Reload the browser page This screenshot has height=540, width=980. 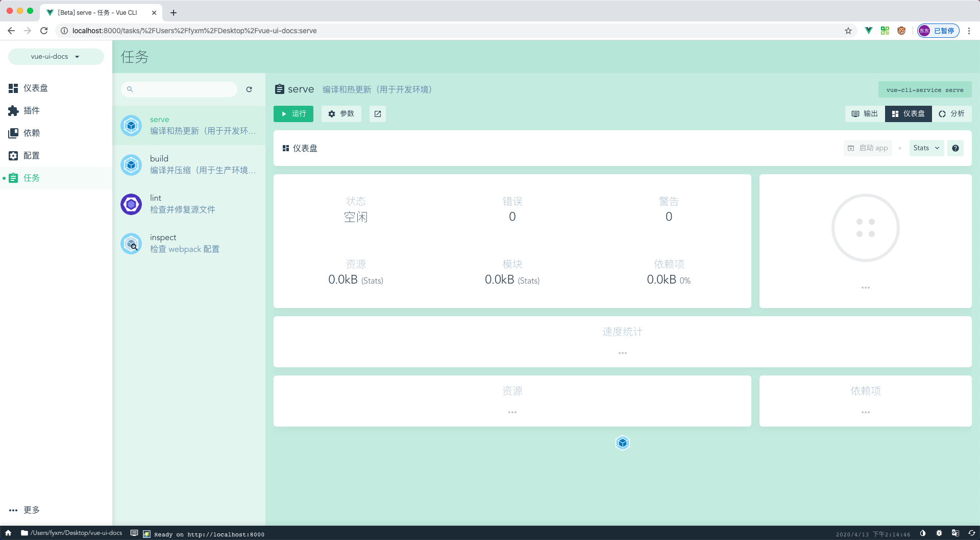tap(44, 31)
